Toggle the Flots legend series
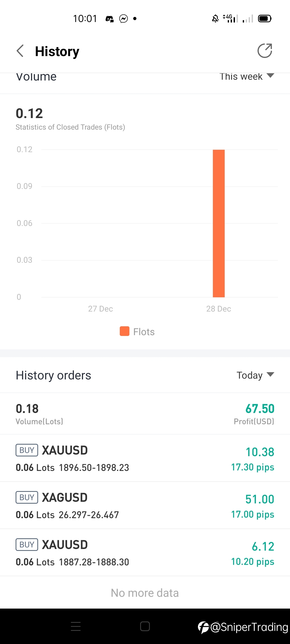The height and width of the screenshot is (644, 290). click(x=137, y=332)
